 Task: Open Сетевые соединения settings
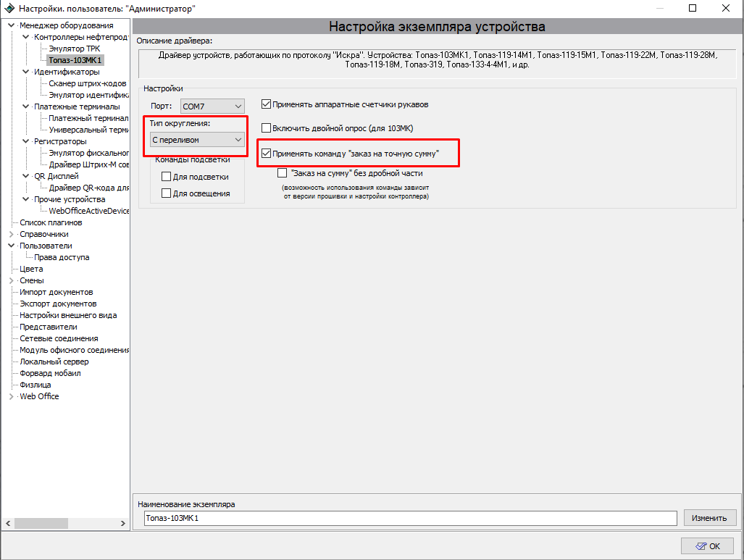click(59, 338)
